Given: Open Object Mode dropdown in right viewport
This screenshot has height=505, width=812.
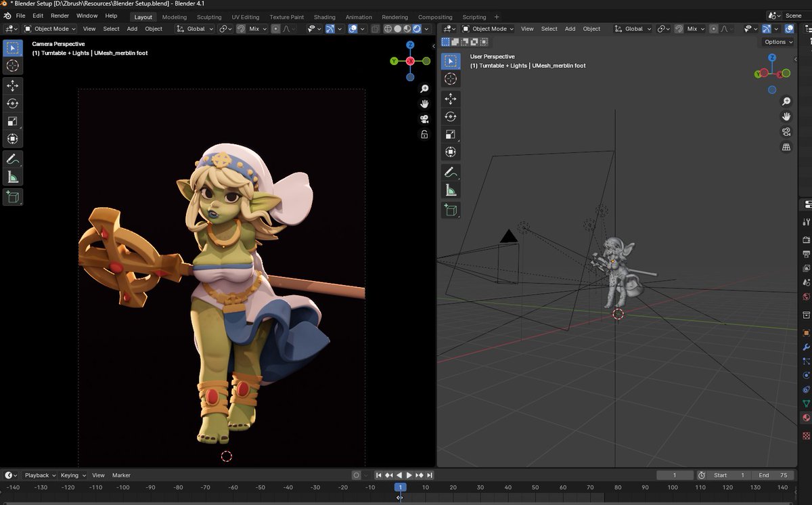Looking at the screenshot, I should coord(488,28).
